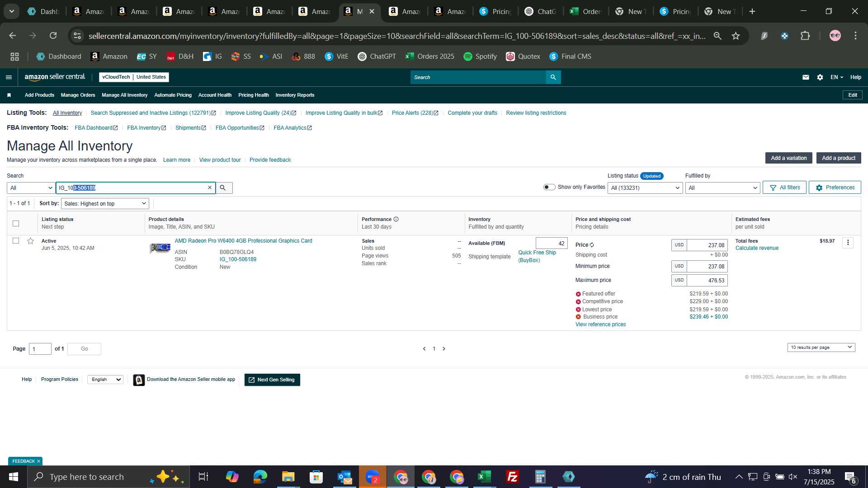The width and height of the screenshot is (868, 488).
Task: Open File Explorer from the taskbar
Action: 288,477
